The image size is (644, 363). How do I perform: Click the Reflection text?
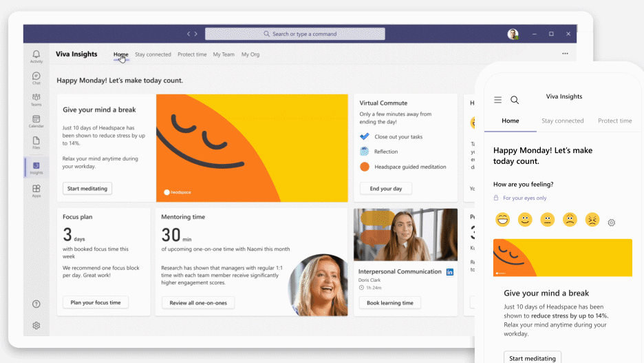click(x=386, y=152)
